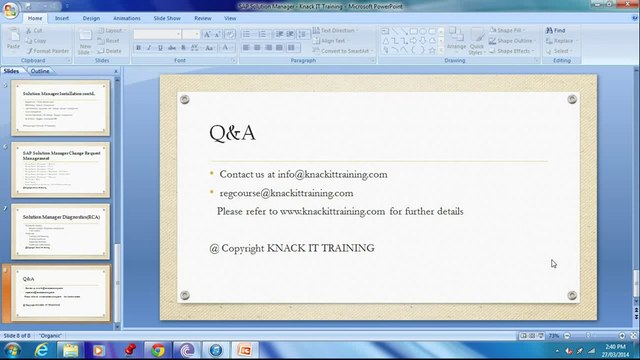Open the Insert ribbon tab

click(x=62, y=18)
